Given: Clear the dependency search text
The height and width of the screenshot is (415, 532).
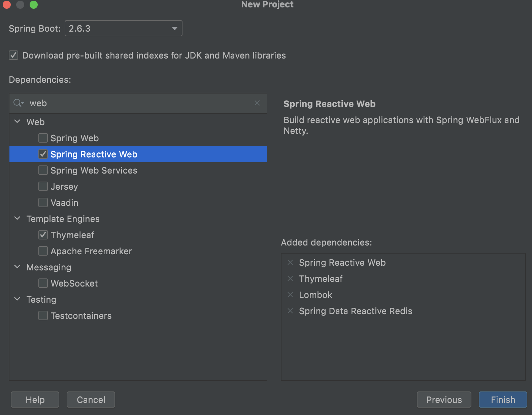Looking at the screenshot, I should pos(257,103).
